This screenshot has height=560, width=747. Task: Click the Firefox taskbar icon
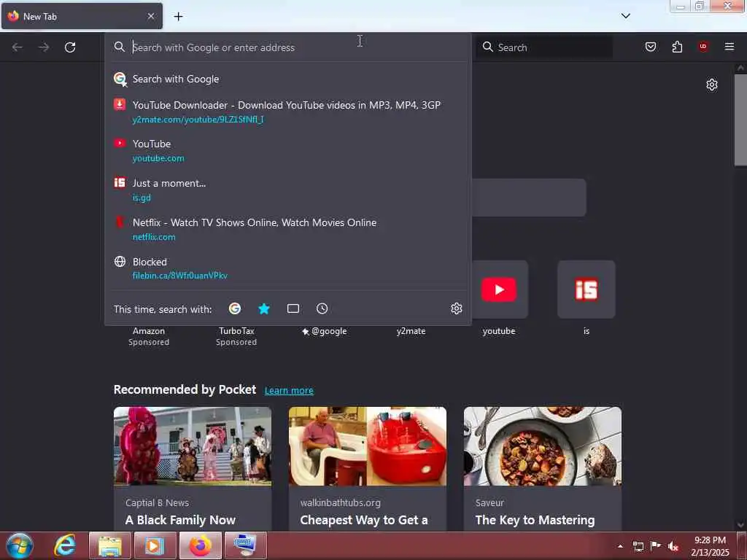(200, 545)
